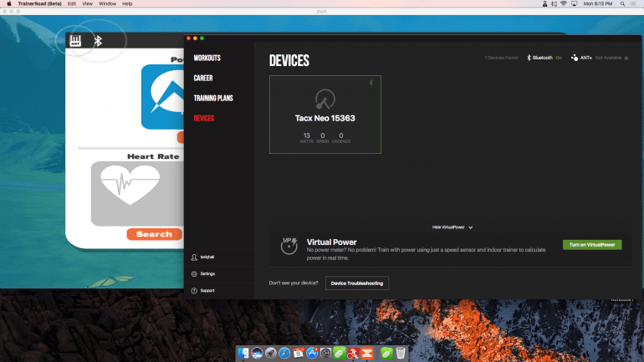The image size is (644, 362).
Task: Select the Devices section in the sidebar
Action: 204,118
